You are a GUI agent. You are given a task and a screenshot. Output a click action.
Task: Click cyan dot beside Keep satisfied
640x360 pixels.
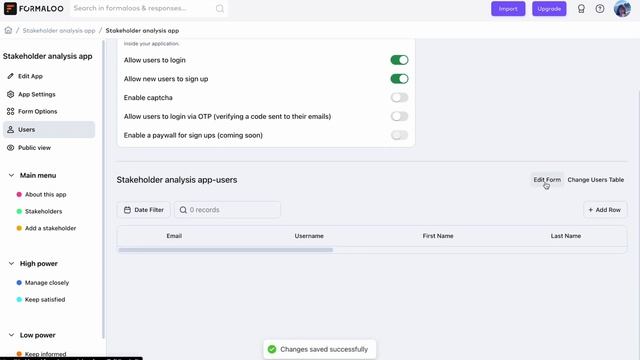19,300
